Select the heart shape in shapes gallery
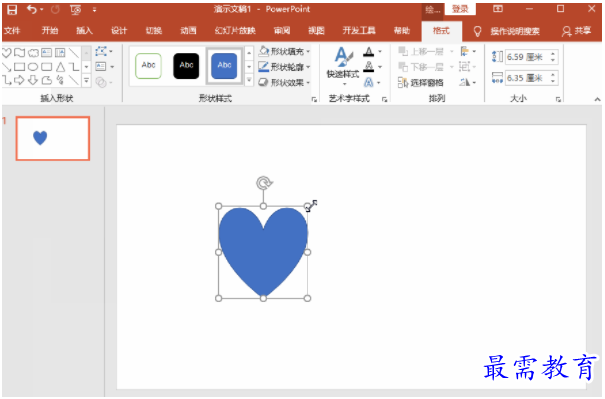Viewport: 605px width, 399px height. coord(7,52)
